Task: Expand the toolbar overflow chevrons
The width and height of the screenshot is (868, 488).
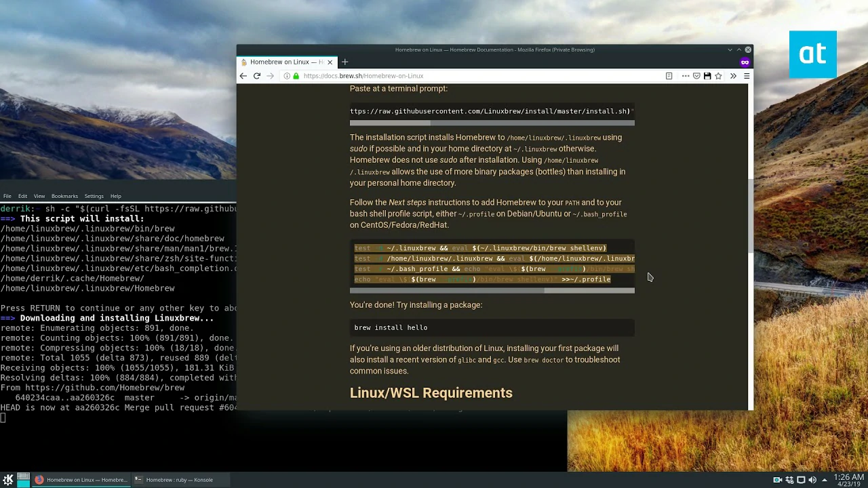Action: tap(733, 76)
